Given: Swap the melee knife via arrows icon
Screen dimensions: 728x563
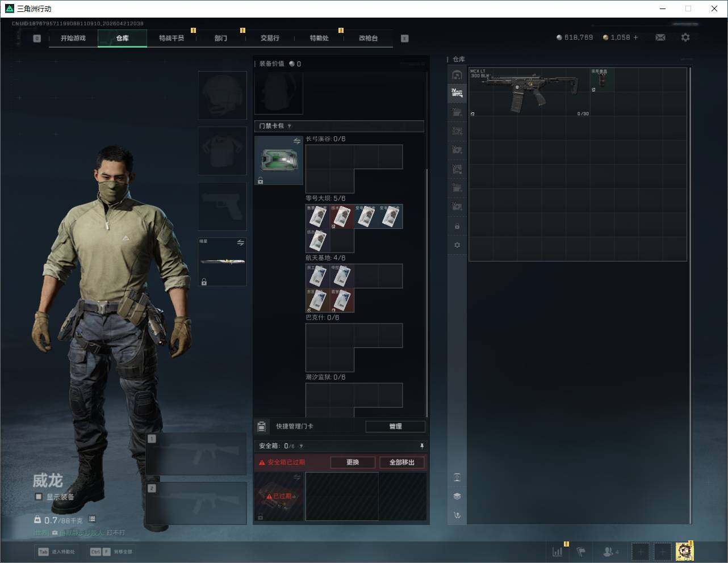Looking at the screenshot, I should coord(241,243).
